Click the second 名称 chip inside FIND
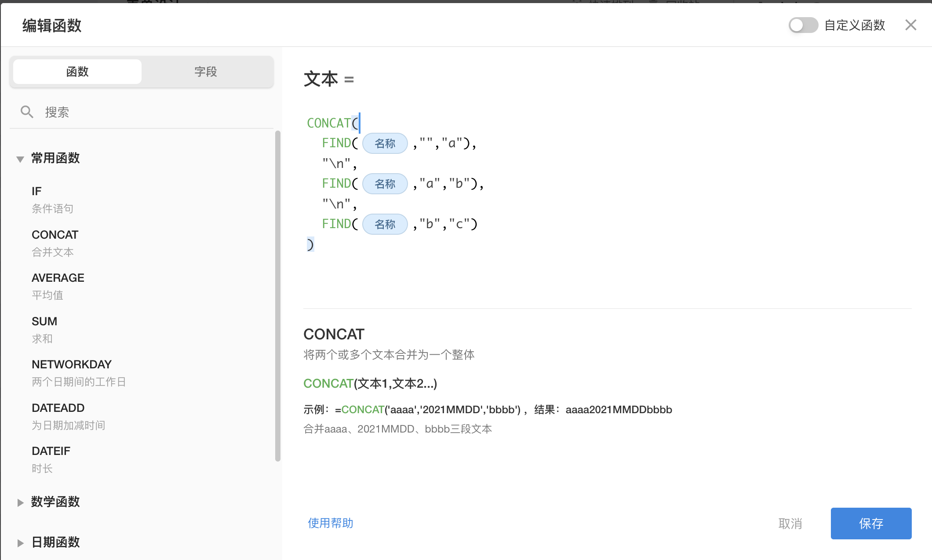 click(x=385, y=184)
